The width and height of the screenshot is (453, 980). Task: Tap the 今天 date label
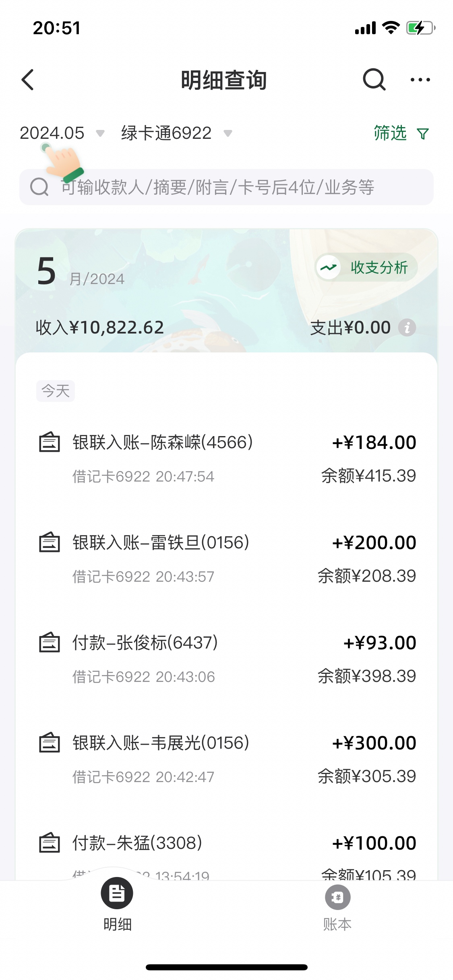click(56, 391)
